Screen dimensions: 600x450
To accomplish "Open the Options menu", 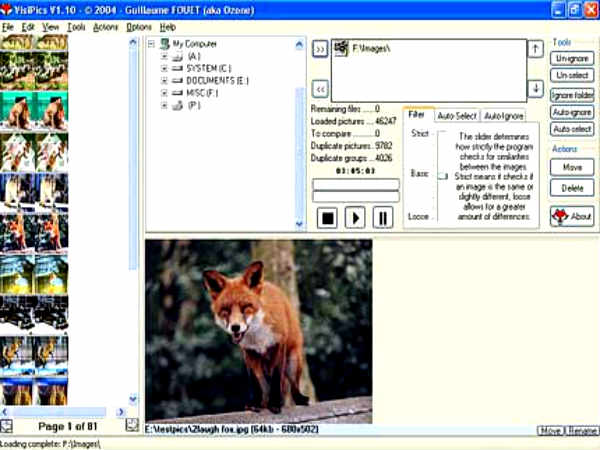I will point(139,26).
